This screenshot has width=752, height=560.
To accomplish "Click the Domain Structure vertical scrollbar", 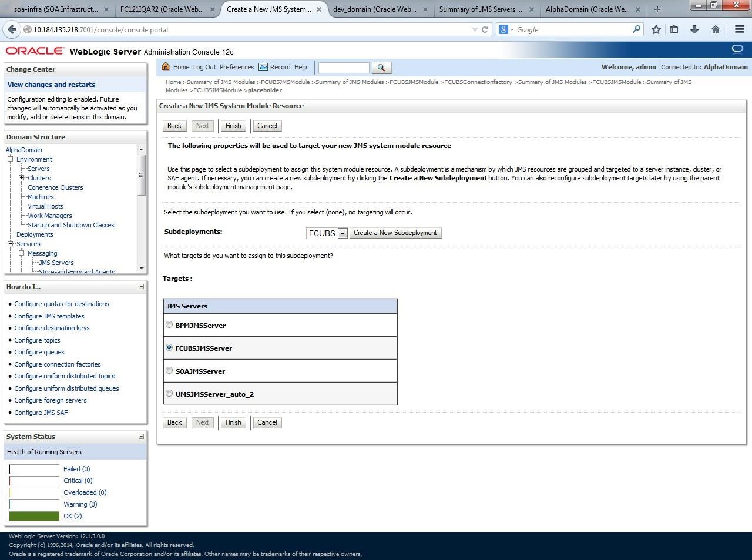I will coord(141,209).
